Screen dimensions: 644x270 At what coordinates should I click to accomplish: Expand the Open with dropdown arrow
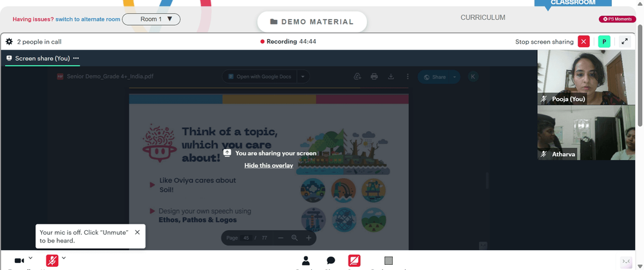(x=303, y=76)
